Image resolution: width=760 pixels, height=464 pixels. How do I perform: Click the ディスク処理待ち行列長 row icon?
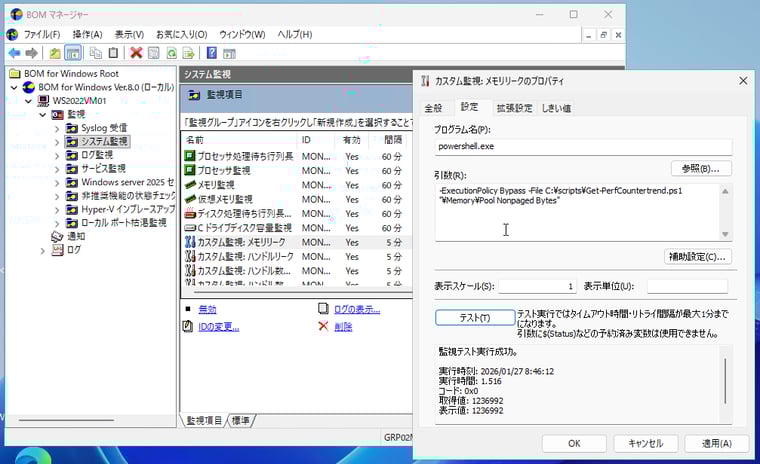pyautogui.click(x=190, y=213)
